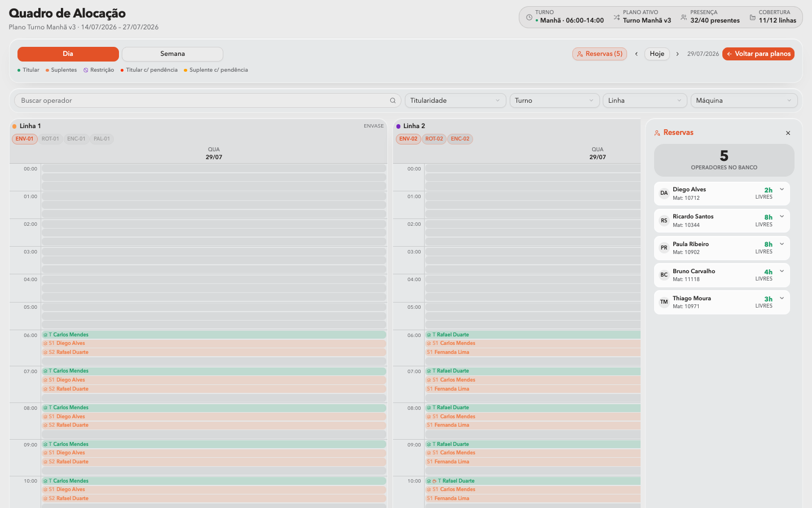Screen dimensions: 812x508
Task: Click the folder icon beside Cobertura
Action: pos(752,17)
